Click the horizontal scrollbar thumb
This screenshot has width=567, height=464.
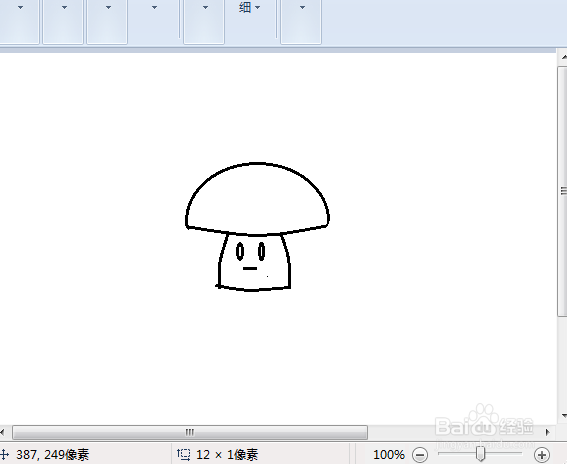190,432
